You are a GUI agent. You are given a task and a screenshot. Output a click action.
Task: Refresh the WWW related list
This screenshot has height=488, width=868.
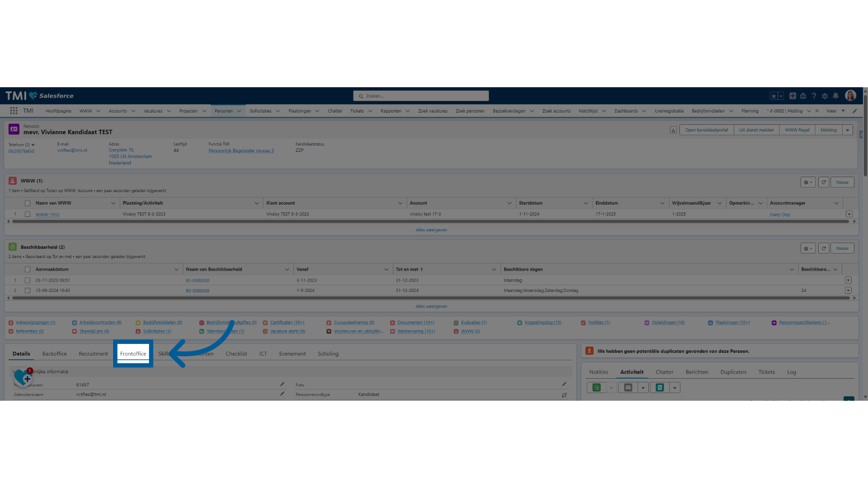pos(824,182)
